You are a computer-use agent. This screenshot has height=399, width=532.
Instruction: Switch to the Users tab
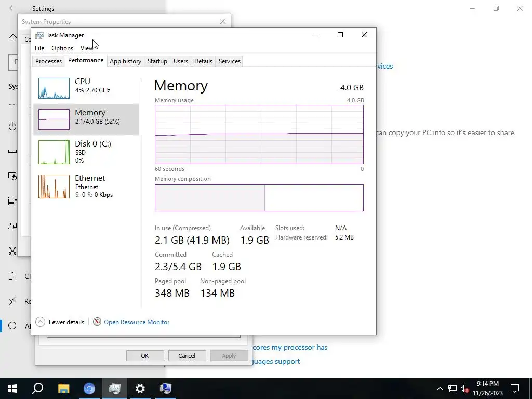tap(180, 61)
